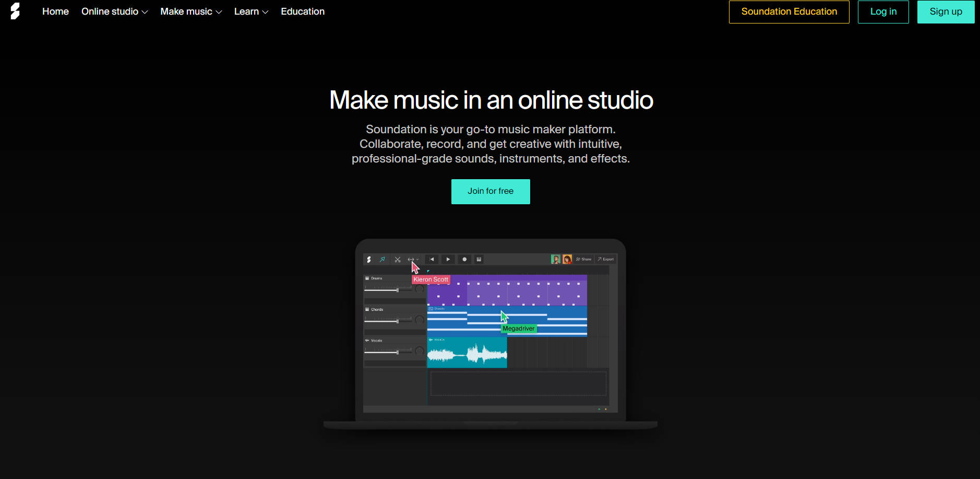Click the Export icon in the studio
980x479 pixels.
(x=605, y=259)
